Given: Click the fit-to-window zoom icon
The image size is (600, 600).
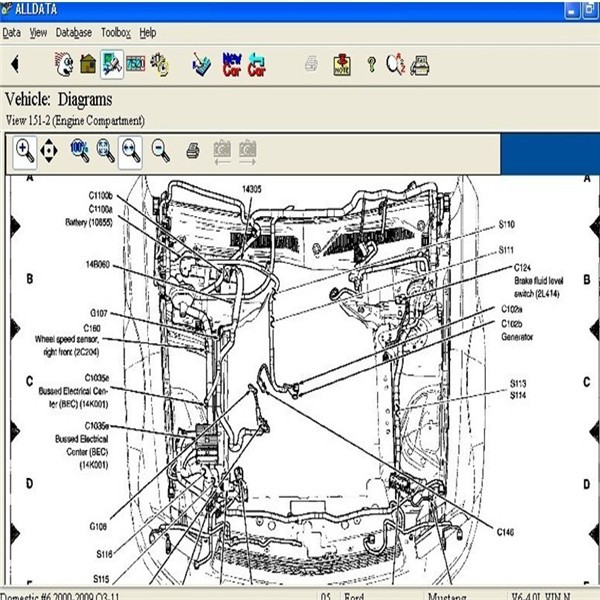Looking at the screenshot, I should (105, 151).
